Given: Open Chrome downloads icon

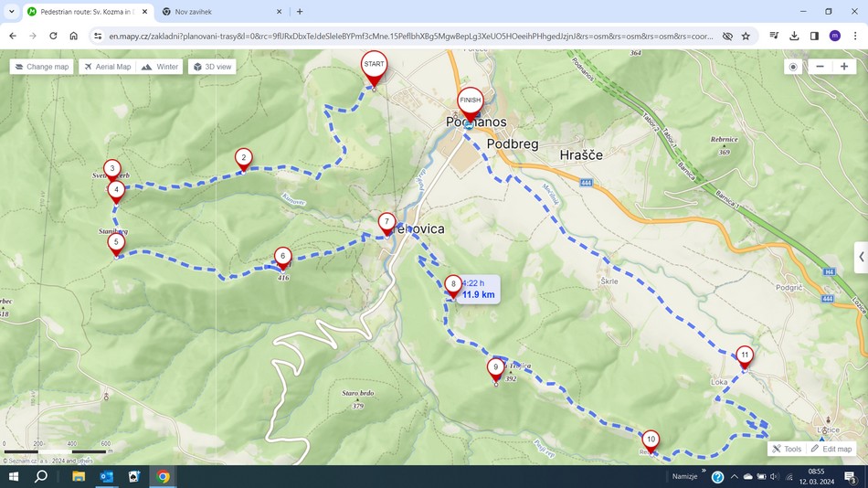Looking at the screenshot, I should (x=794, y=36).
